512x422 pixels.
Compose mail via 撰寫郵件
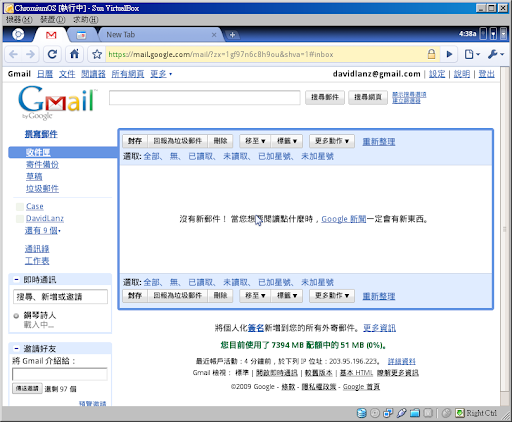pos(41,134)
